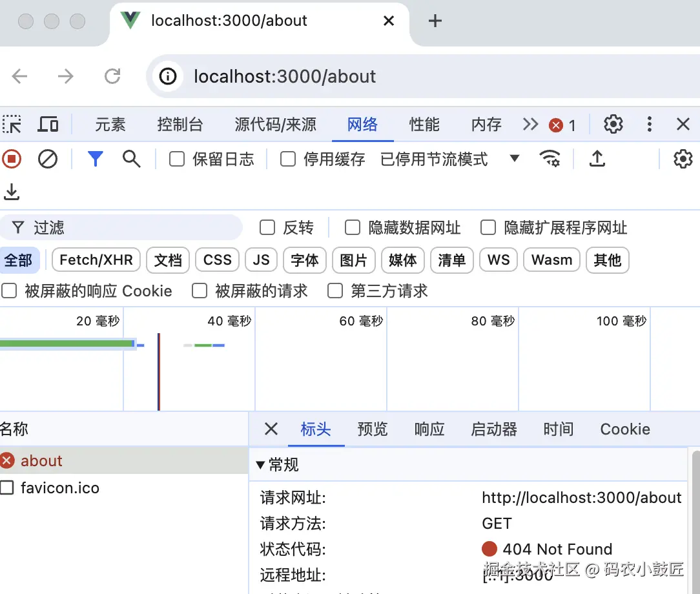Open a new browser tab
This screenshot has height=594, width=700.
(435, 21)
